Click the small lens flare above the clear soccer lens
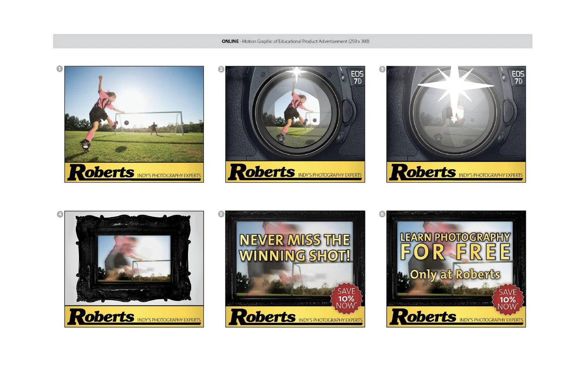The width and height of the screenshot is (588, 368). pos(297,73)
